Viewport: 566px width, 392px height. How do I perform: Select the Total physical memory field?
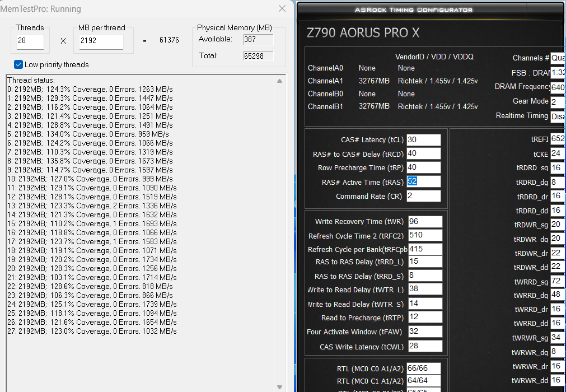258,56
